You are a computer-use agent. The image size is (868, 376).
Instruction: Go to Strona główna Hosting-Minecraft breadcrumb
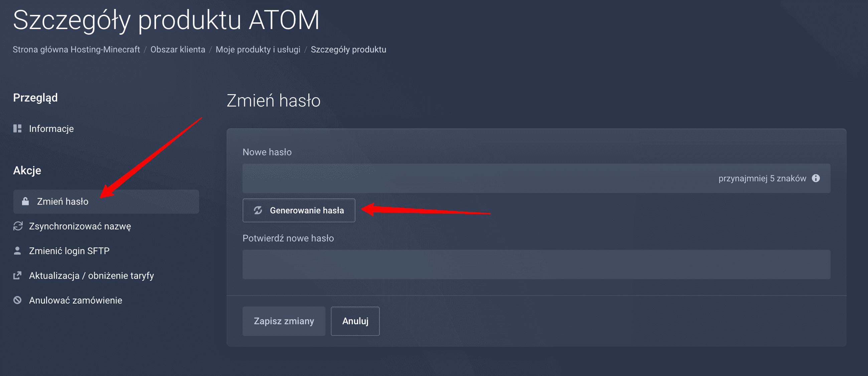[x=76, y=49]
